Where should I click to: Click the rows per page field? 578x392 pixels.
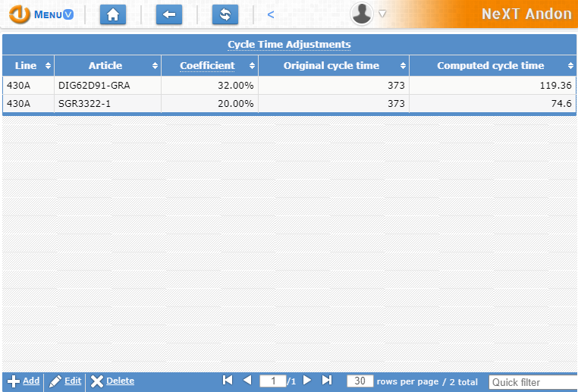pos(360,381)
